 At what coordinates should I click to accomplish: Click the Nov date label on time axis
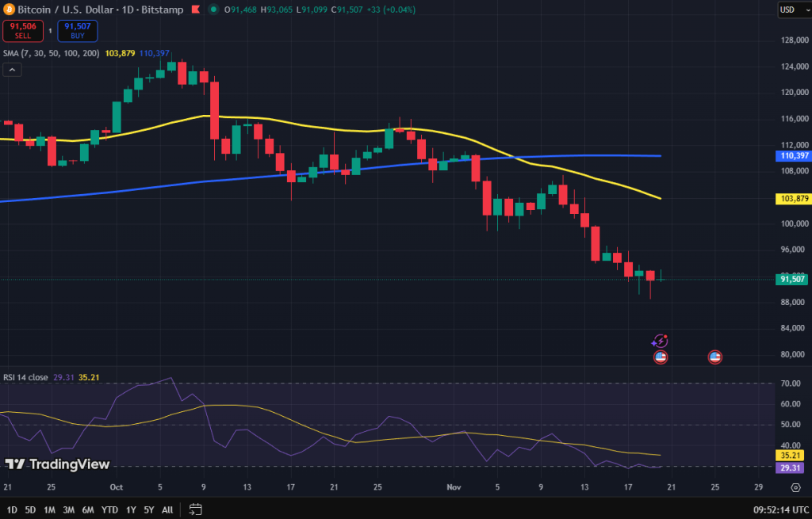[x=454, y=487]
